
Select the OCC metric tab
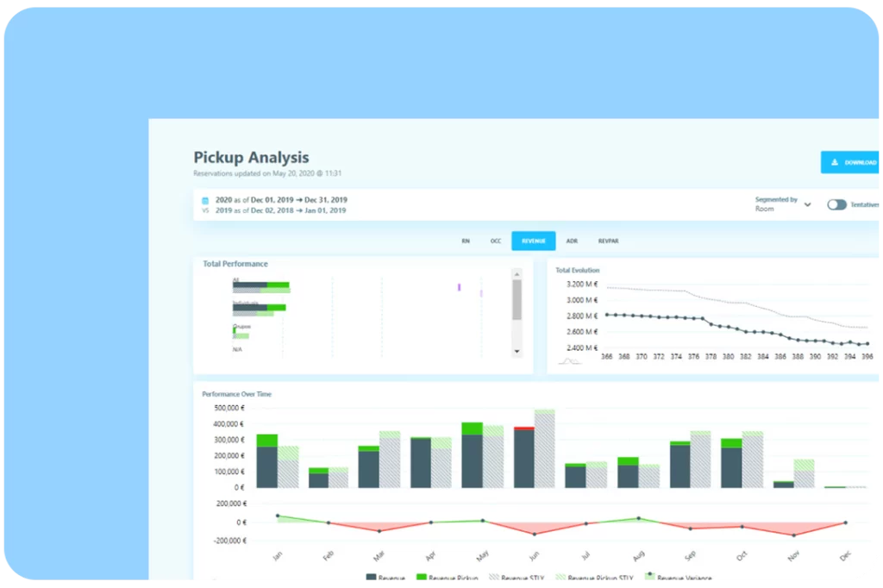(496, 241)
